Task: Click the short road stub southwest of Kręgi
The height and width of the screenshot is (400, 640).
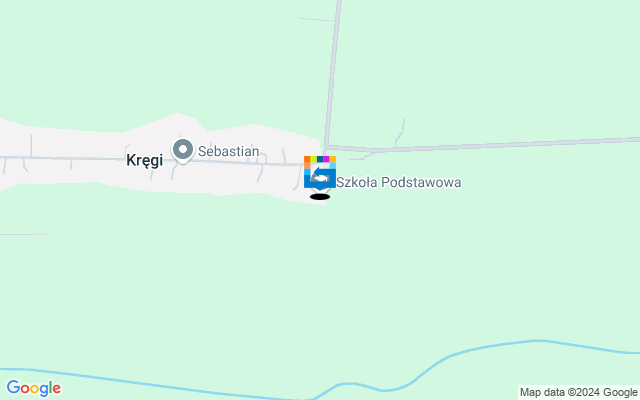Action: [x=24, y=234]
